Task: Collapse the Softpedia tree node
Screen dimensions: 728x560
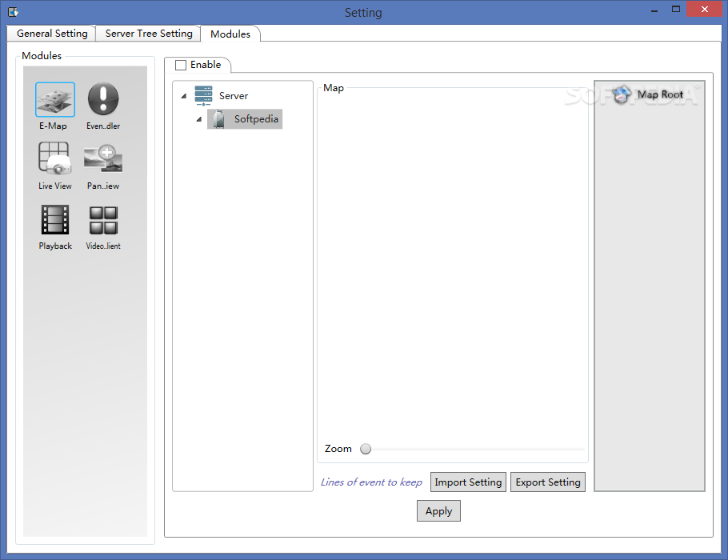Action: (x=198, y=119)
